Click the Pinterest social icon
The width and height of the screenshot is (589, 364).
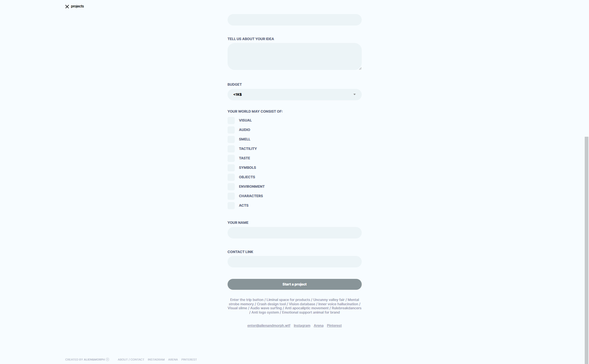point(334,325)
